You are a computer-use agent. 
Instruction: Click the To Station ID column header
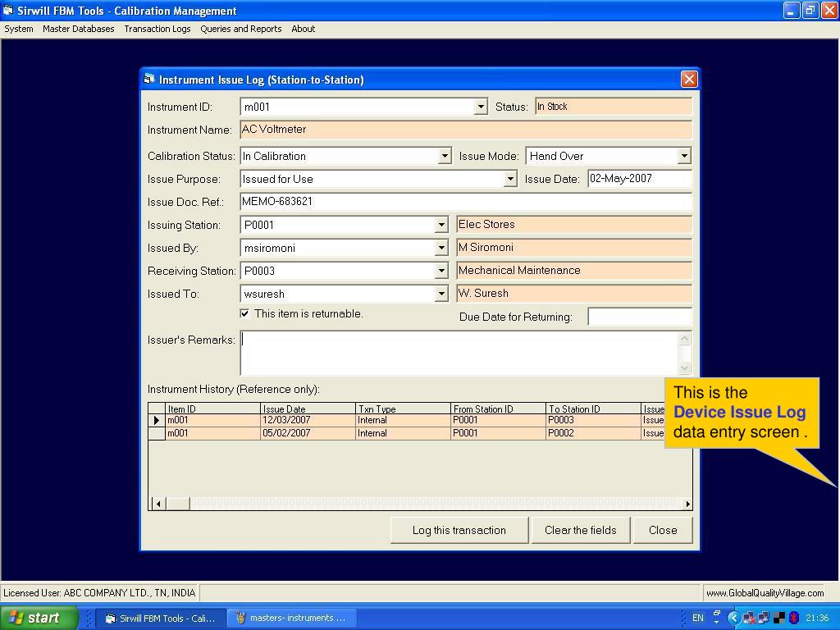593,409
